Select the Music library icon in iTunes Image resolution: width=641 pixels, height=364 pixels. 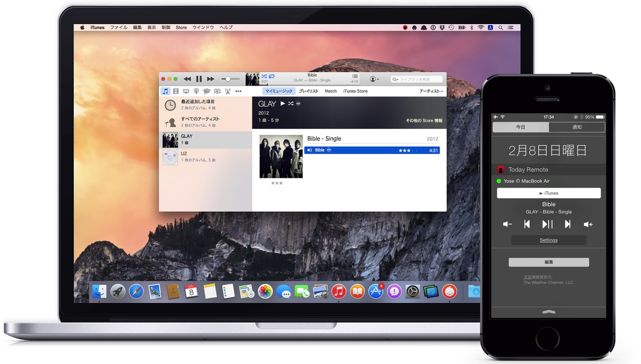point(165,91)
